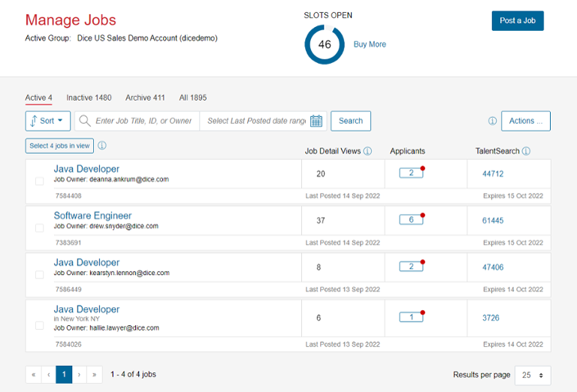Click info icon beside Job Detail Views
Screen dimensions: 577x392
(x=367, y=151)
